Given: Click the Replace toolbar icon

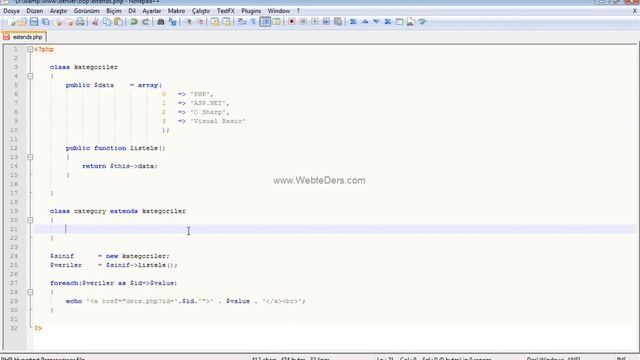Looking at the screenshot, I should pos(173,22).
